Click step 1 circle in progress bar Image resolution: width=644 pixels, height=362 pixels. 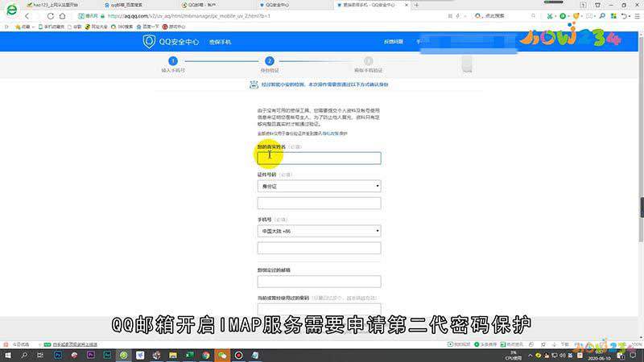pos(173,61)
